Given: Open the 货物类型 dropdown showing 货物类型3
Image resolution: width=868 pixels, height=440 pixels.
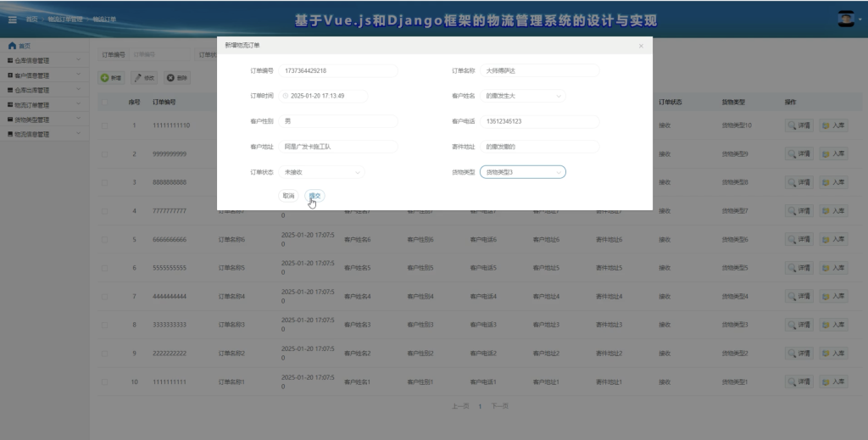Looking at the screenshot, I should click(522, 172).
